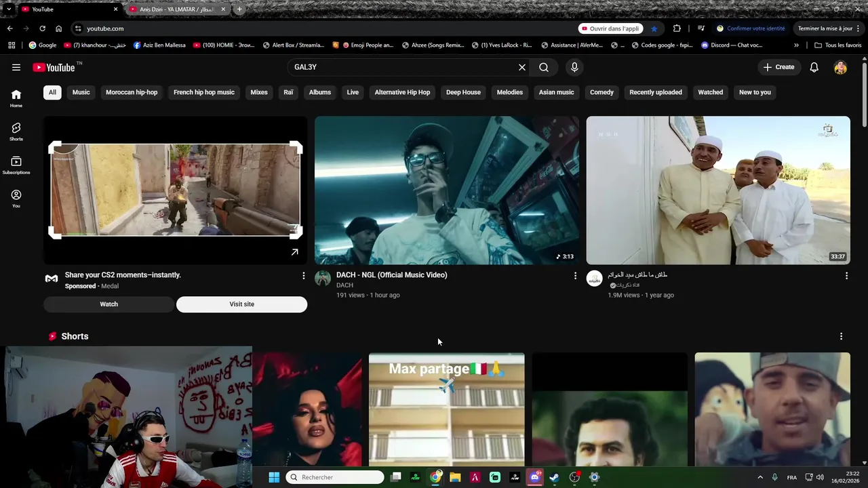
Task: Click the Windows Start button
Action: pos(274,477)
